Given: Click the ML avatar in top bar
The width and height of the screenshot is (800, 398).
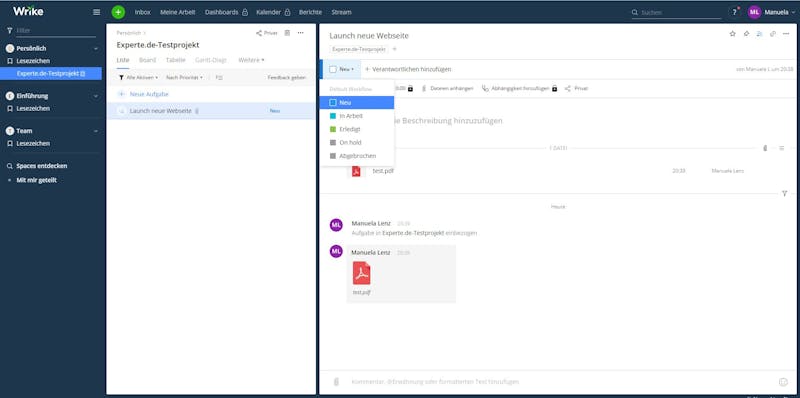Looking at the screenshot, I should 755,12.
